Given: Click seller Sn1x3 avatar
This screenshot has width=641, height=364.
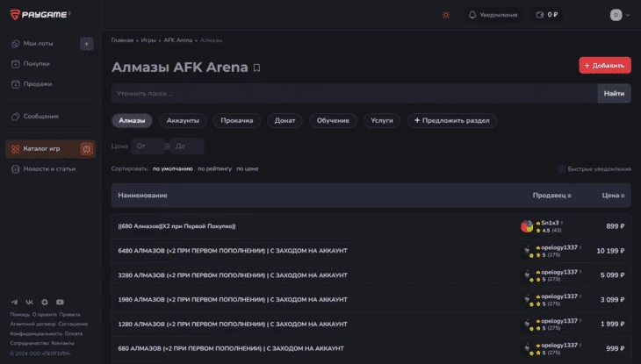Looking at the screenshot, I should click(x=527, y=226).
